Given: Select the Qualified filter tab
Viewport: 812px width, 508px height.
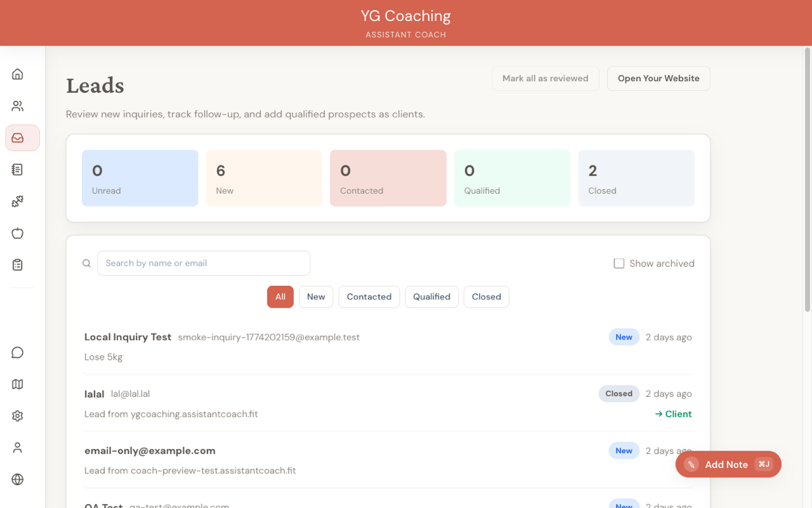Looking at the screenshot, I should 431,297.
